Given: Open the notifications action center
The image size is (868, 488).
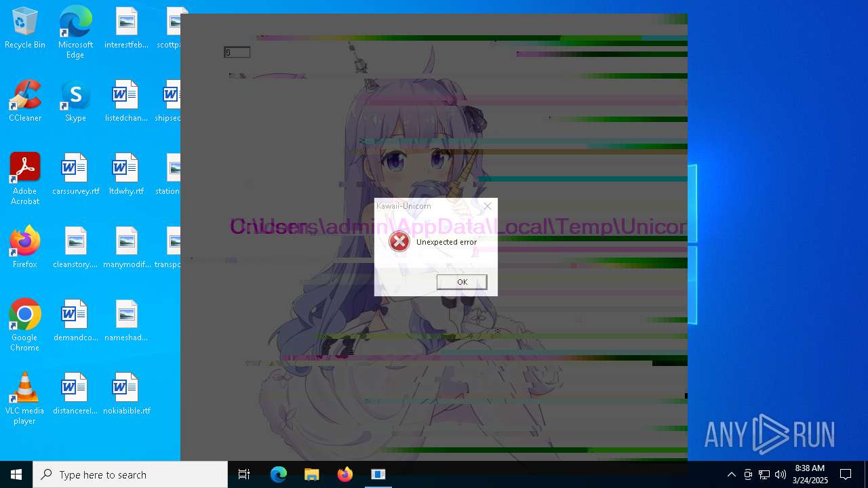Looking at the screenshot, I should 846,474.
